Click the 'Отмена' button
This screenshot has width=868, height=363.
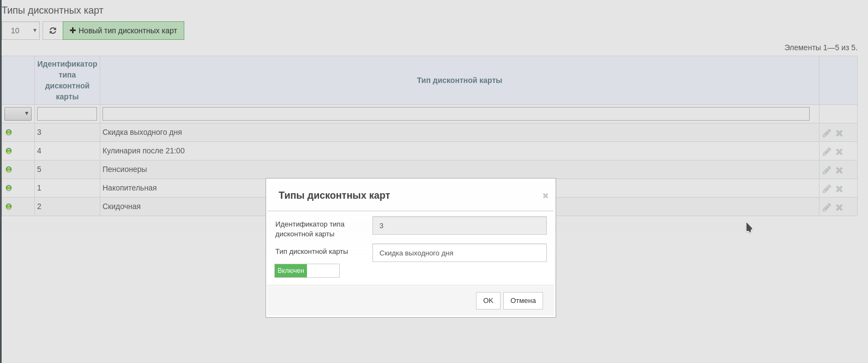(523, 301)
